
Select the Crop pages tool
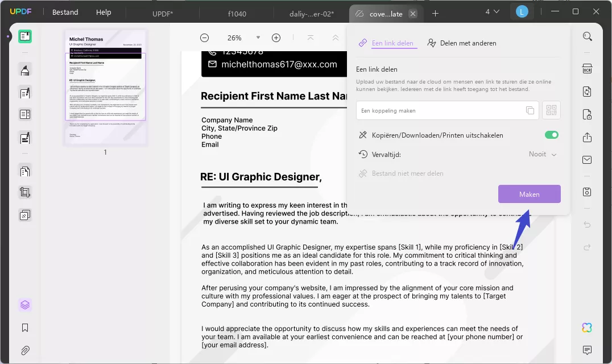coord(25,192)
